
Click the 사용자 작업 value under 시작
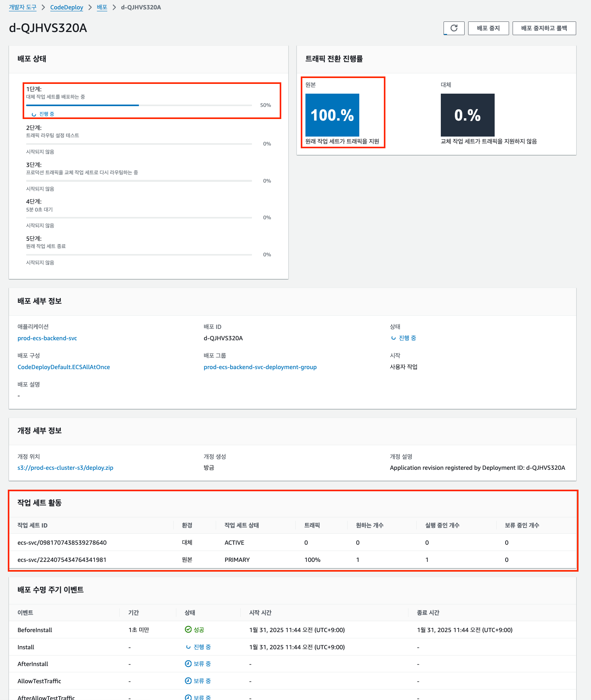pos(404,367)
